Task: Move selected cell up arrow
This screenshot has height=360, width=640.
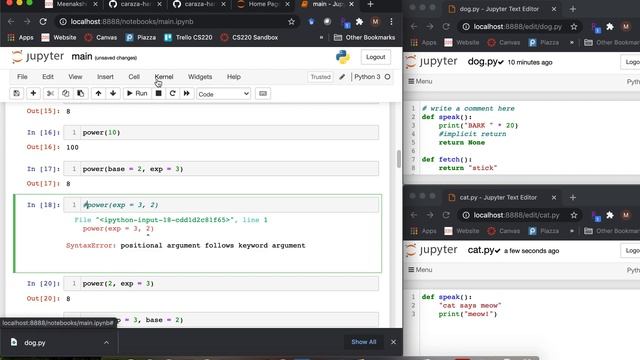Action: point(98,93)
